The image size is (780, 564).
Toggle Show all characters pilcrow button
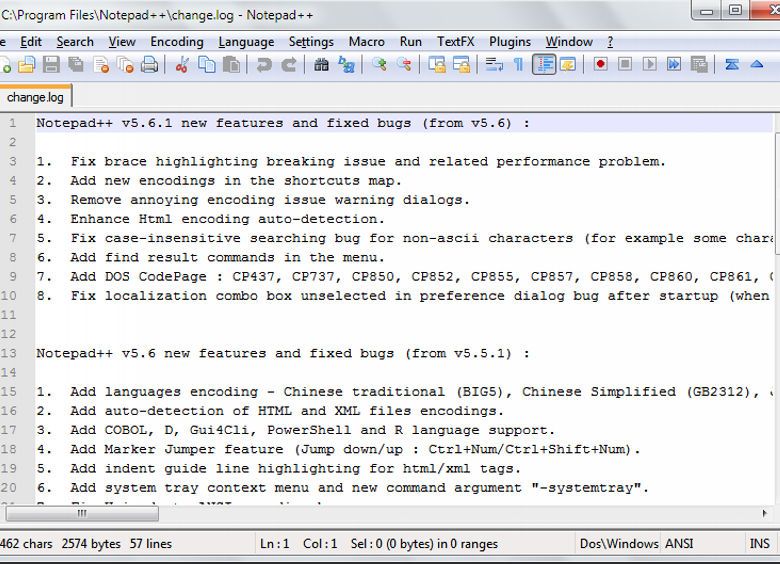[518, 65]
